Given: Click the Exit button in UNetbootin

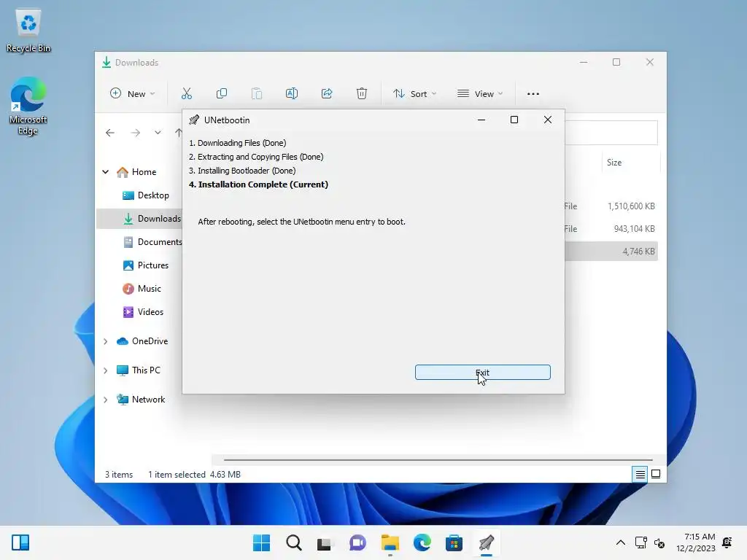Looking at the screenshot, I should click(x=483, y=373).
